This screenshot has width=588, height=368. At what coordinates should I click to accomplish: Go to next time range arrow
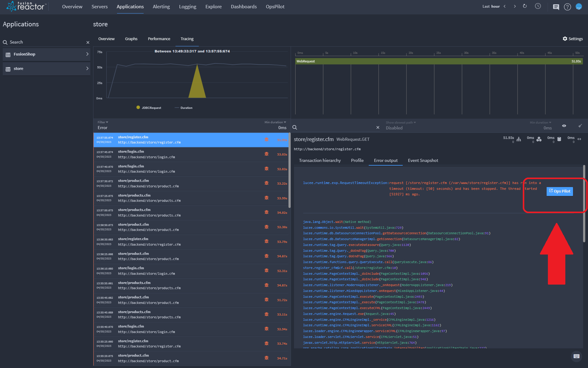pyautogui.click(x=515, y=6)
